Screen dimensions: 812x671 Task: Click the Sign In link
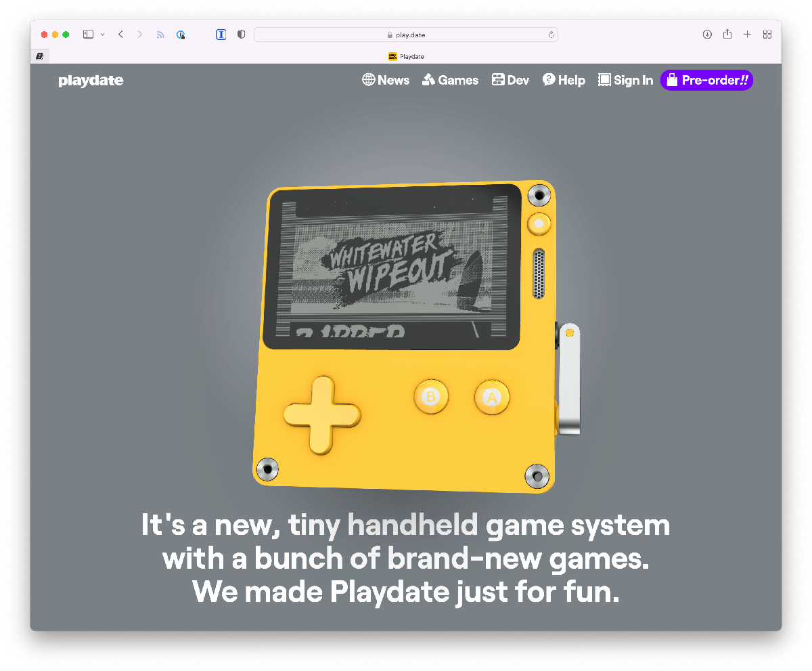click(625, 80)
